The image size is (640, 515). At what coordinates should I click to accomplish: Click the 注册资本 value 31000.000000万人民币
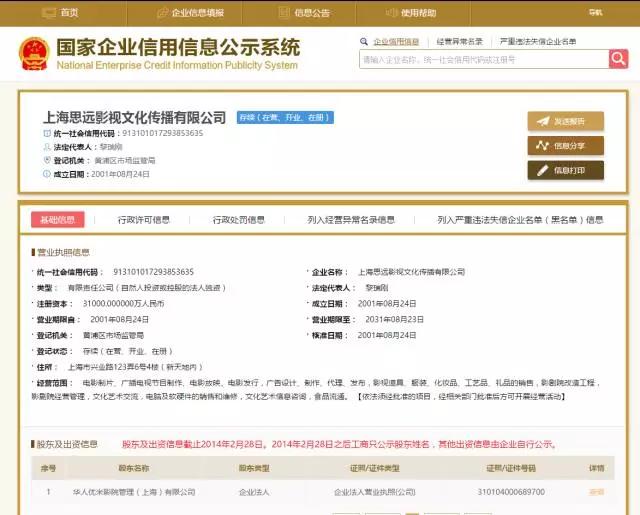[x=123, y=304]
